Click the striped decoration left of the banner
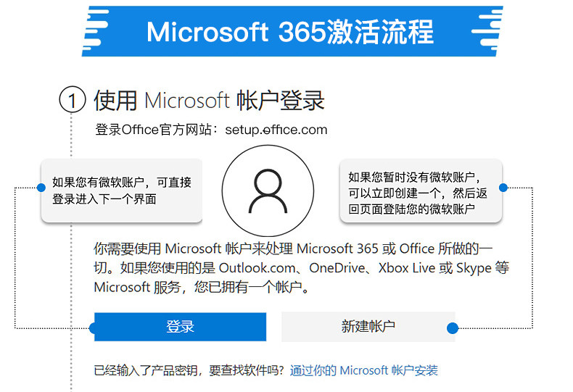Screen dimensions: 573x392 point(96,31)
